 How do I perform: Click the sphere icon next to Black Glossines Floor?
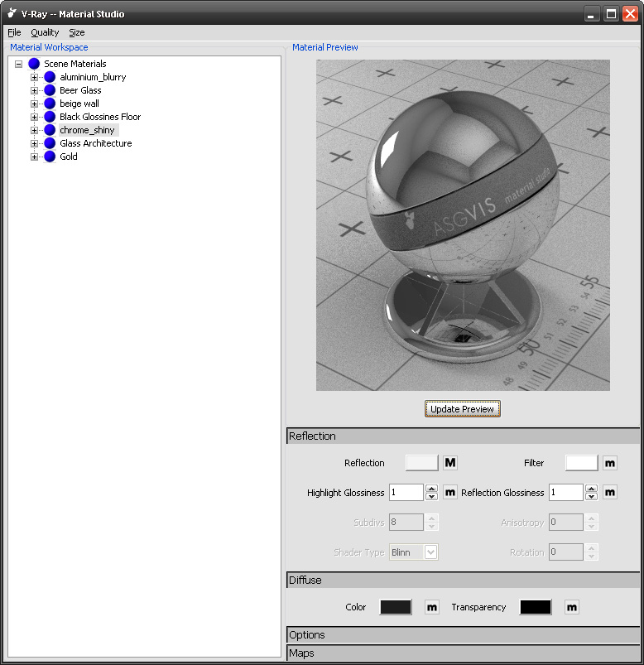pos(50,117)
